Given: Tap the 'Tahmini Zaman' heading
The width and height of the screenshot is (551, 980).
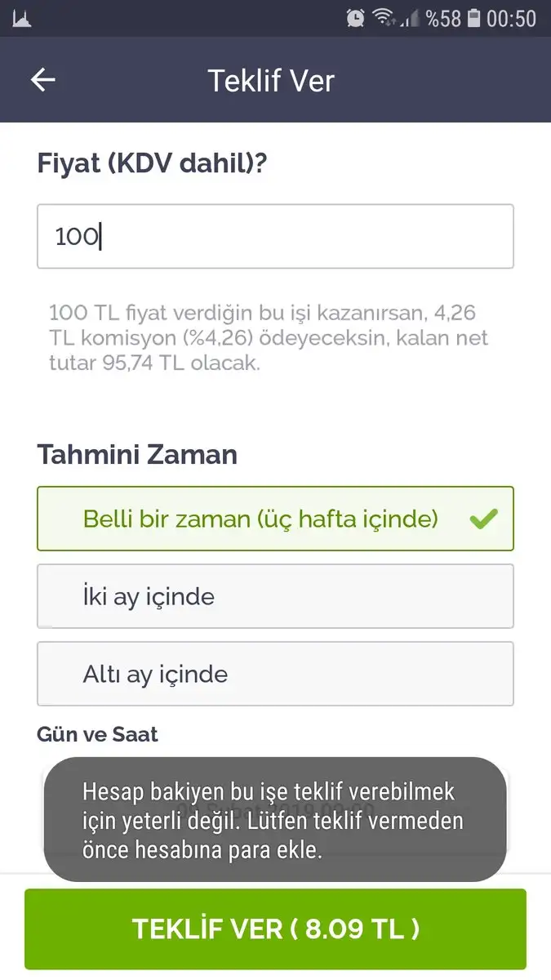Looking at the screenshot, I should pyautogui.click(x=137, y=455).
